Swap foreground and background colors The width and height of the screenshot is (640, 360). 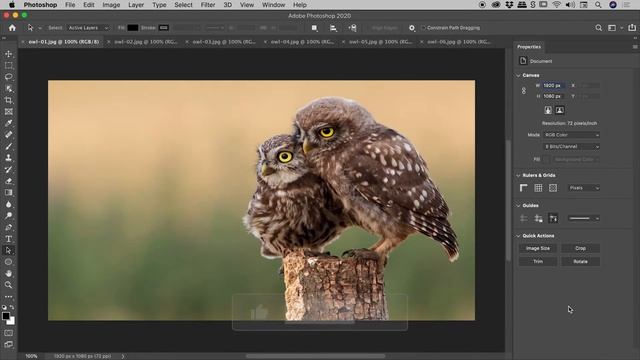click(x=12, y=307)
